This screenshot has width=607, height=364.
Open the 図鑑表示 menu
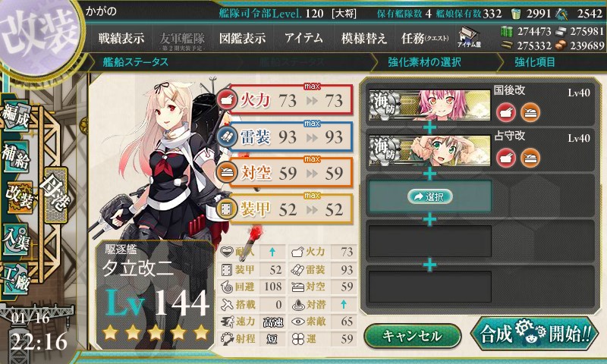pyautogui.click(x=242, y=38)
